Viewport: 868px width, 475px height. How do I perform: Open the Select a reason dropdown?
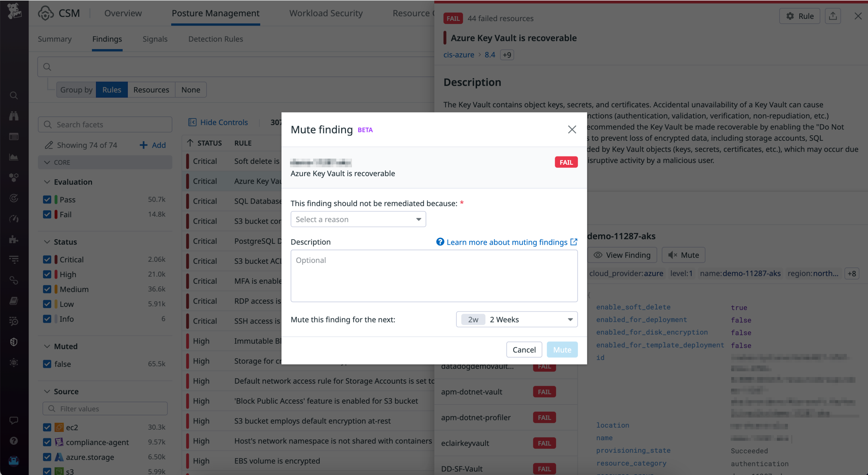pyautogui.click(x=358, y=220)
